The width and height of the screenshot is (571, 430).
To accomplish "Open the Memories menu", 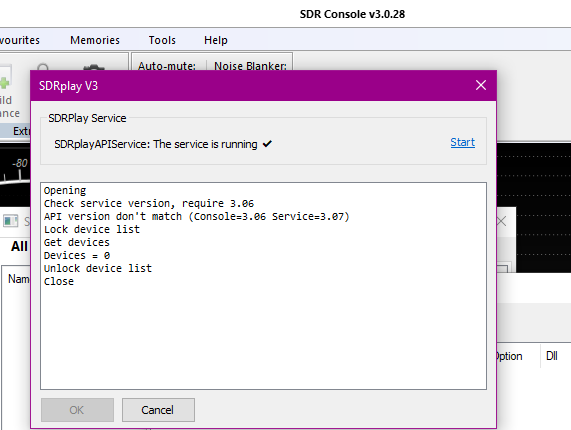I will [95, 40].
